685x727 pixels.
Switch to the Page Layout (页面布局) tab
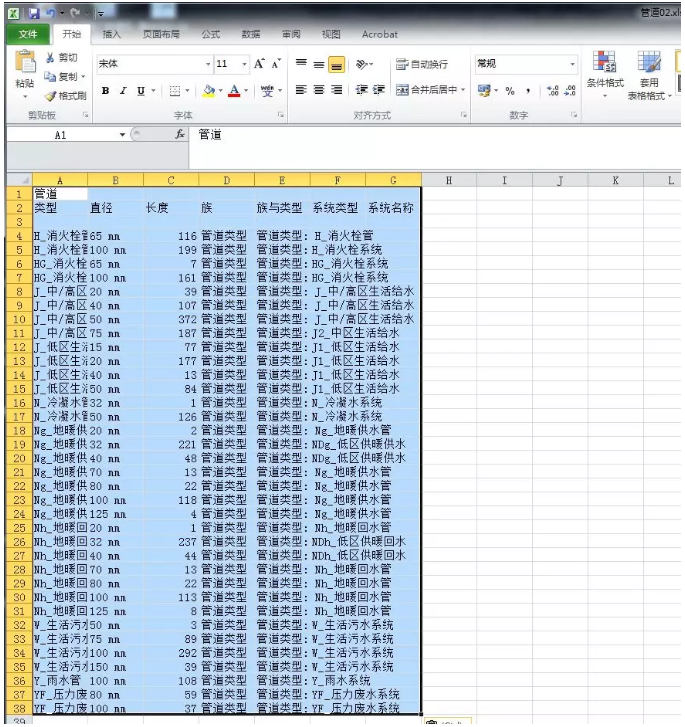click(x=161, y=34)
